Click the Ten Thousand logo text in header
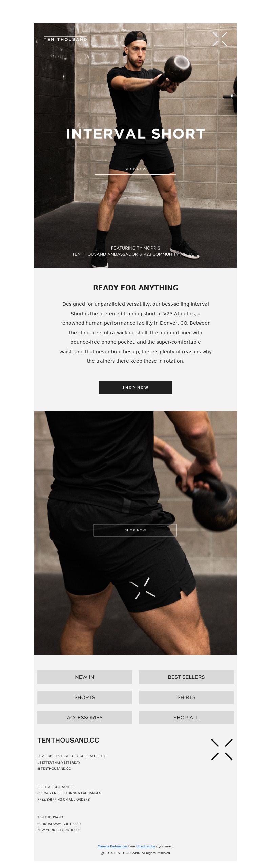The height and width of the screenshot is (868, 271). pos(65,39)
